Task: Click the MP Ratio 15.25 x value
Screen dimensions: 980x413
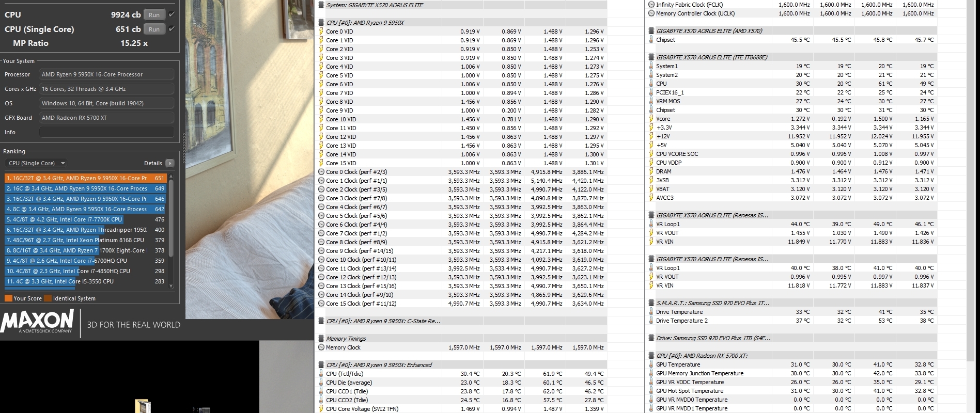Action: (x=134, y=43)
